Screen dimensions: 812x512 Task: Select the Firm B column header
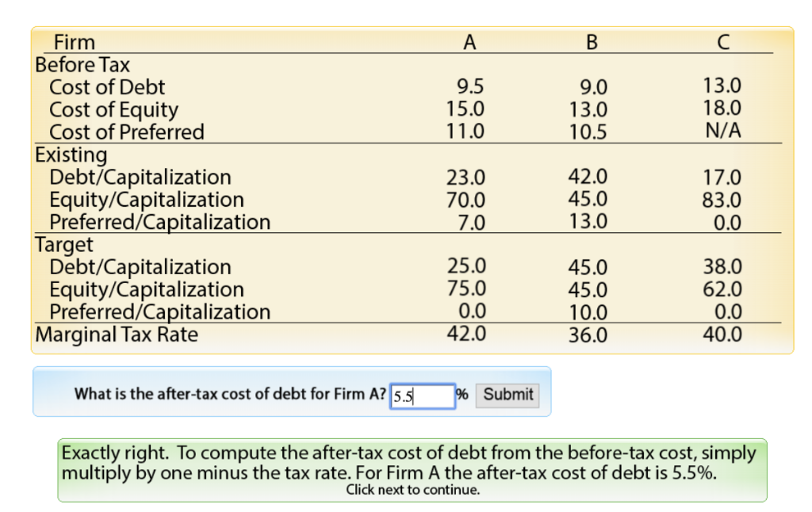tap(591, 43)
